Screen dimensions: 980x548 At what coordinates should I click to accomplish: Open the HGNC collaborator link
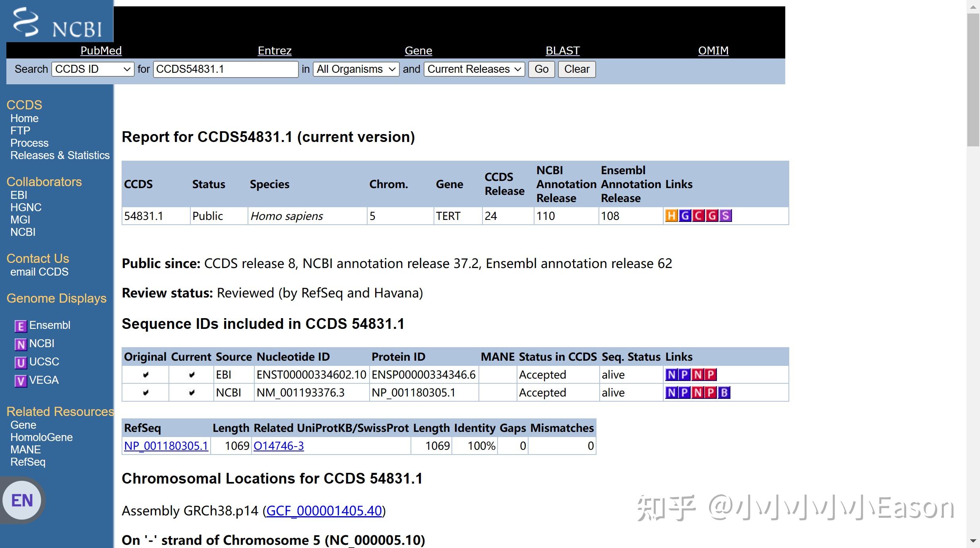(x=26, y=208)
